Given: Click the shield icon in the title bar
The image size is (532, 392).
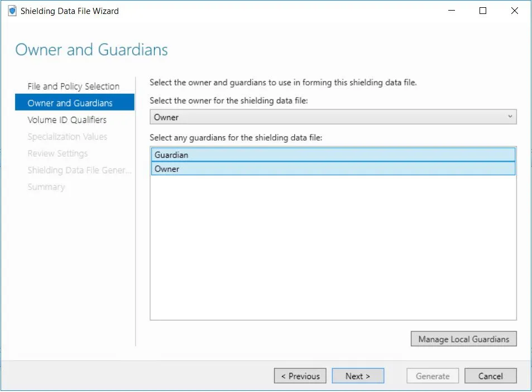Looking at the screenshot, I should click(12, 11).
